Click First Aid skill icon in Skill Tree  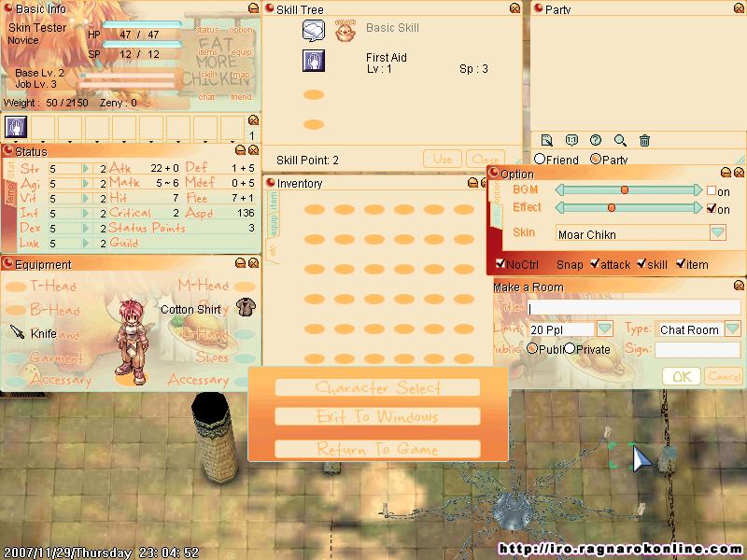pyautogui.click(x=314, y=61)
